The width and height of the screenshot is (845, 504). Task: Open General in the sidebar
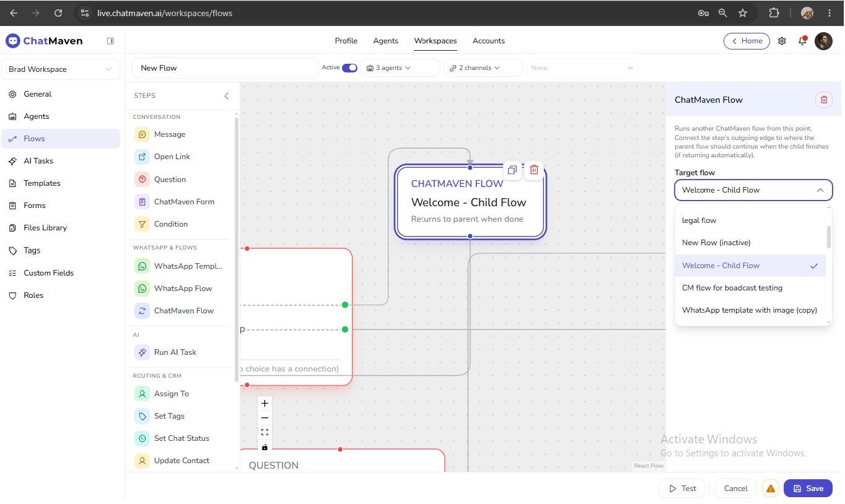click(x=61, y=94)
